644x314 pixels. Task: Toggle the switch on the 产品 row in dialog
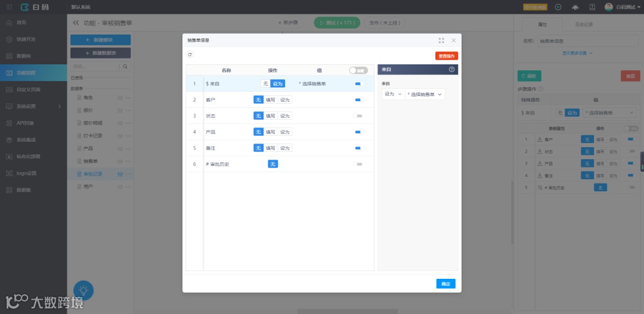(360, 132)
